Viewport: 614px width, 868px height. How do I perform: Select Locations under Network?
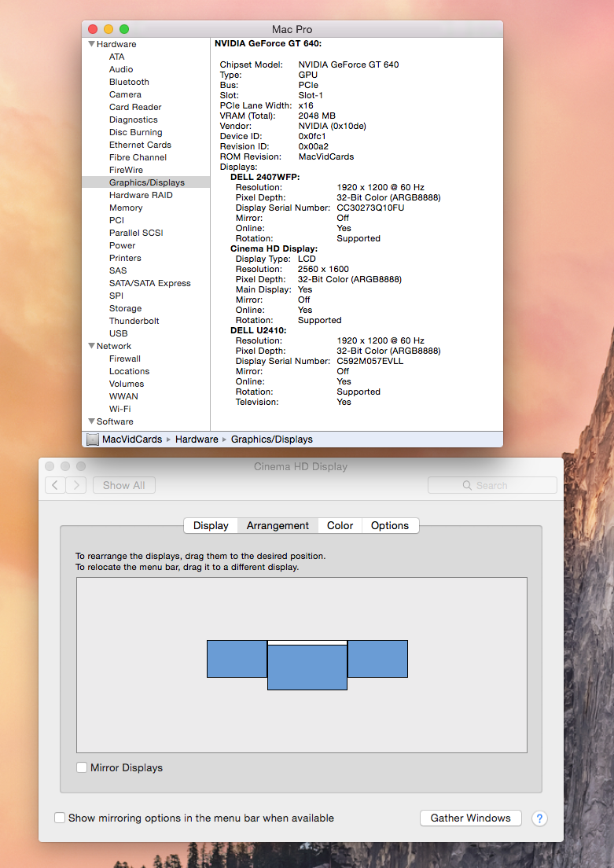[129, 371]
